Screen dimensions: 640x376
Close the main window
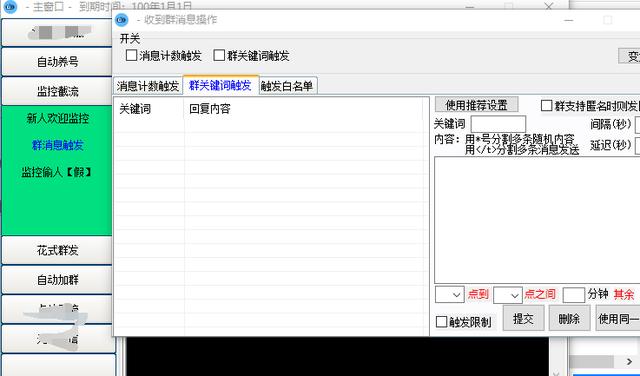coord(549,6)
